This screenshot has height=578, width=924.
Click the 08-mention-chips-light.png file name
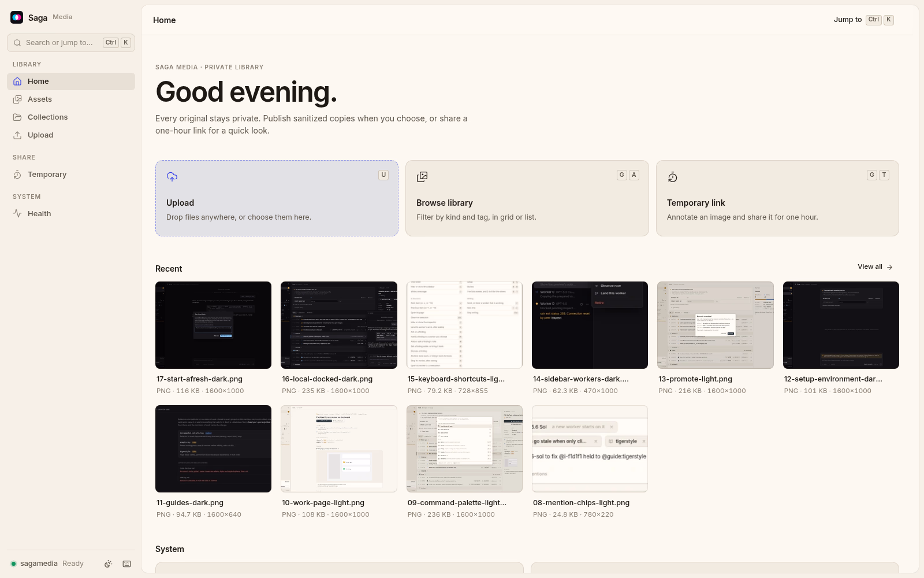click(x=581, y=503)
